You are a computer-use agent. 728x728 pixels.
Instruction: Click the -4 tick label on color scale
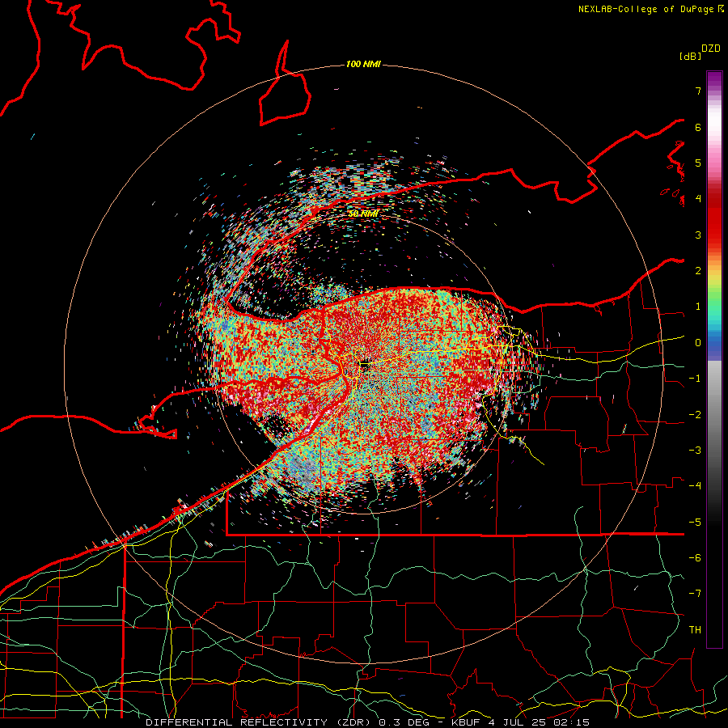point(695,486)
